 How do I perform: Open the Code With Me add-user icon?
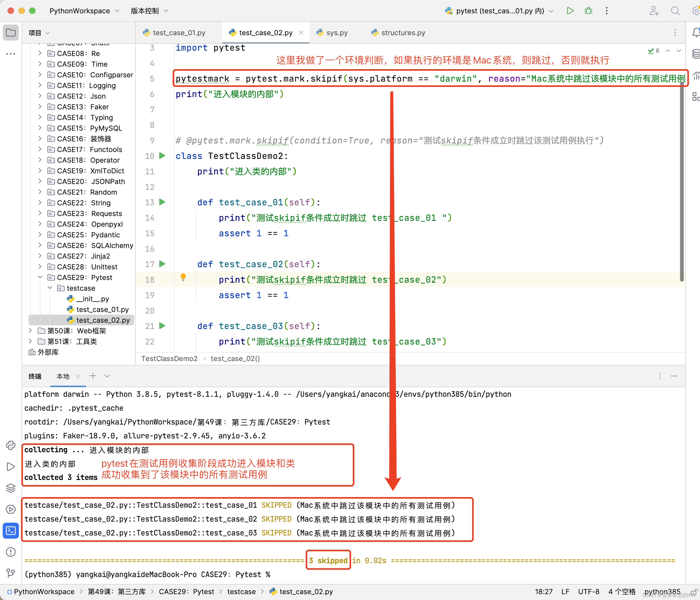pyautogui.click(x=654, y=11)
